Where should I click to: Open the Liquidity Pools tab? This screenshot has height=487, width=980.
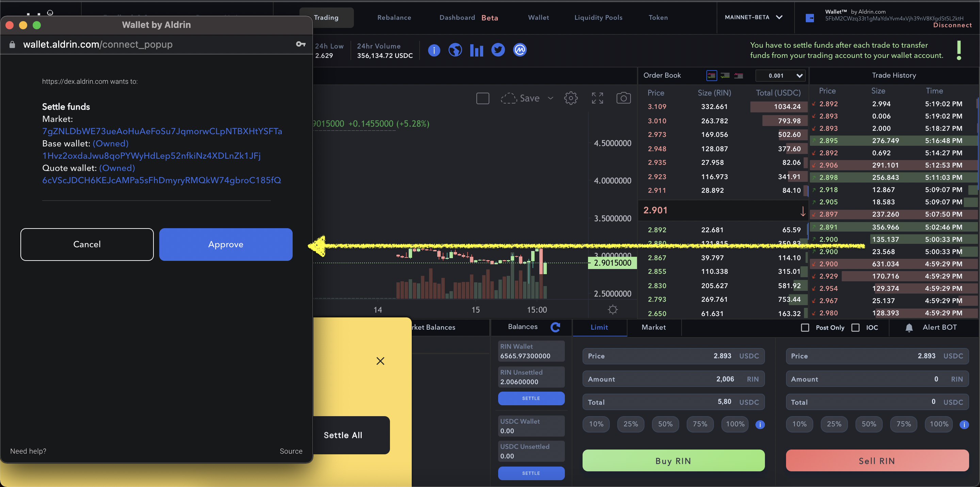(x=598, y=17)
